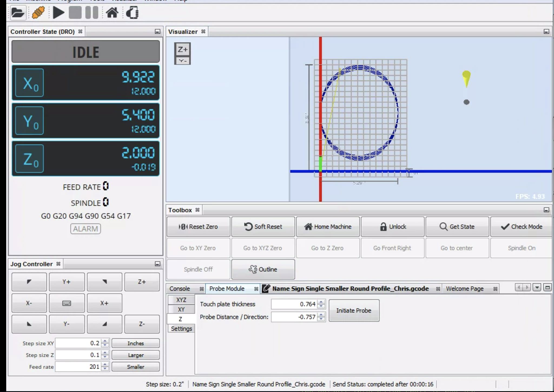Click Touch plate thickness field
Image resolution: width=554 pixels, height=392 pixels.
tap(294, 304)
